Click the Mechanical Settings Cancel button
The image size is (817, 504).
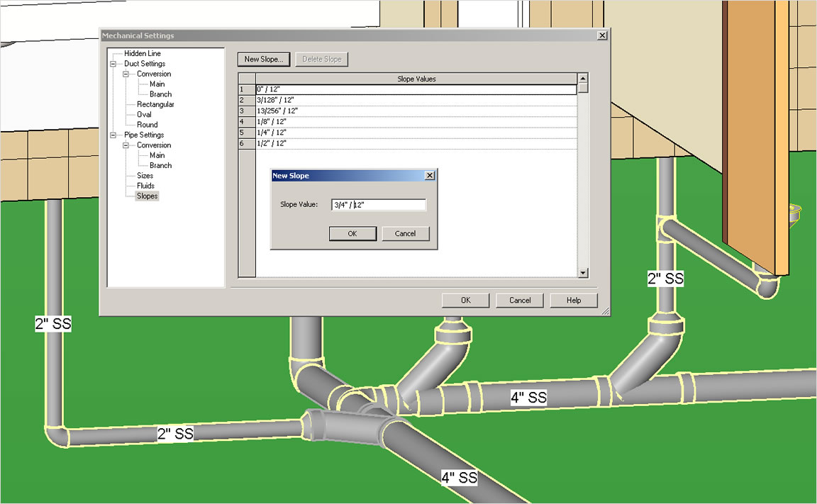coord(519,301)
